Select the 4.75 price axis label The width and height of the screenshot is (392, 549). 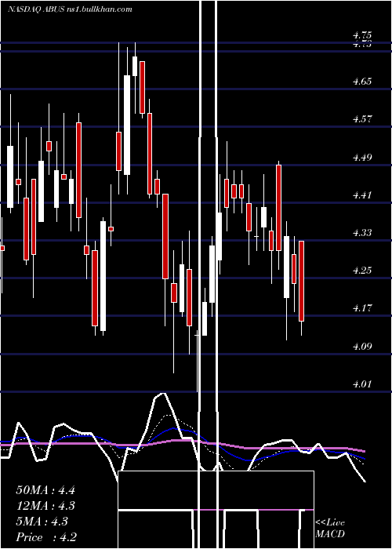coord(362,35)
